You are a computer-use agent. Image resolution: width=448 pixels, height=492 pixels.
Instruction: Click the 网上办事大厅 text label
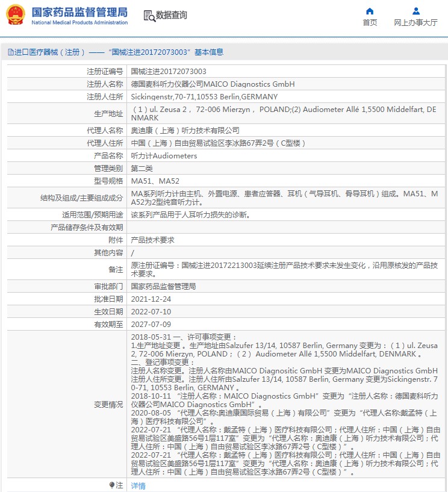click(415, 23)
